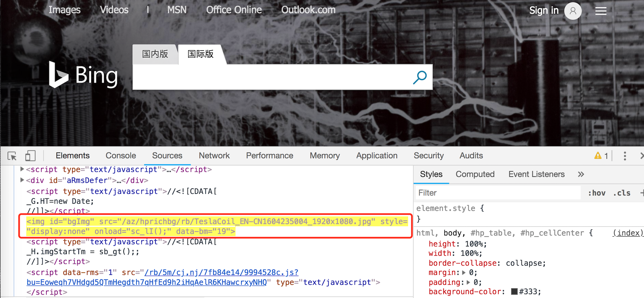644x298 pixels.
Task: Click the Sign in link
Action: point(544,11)
